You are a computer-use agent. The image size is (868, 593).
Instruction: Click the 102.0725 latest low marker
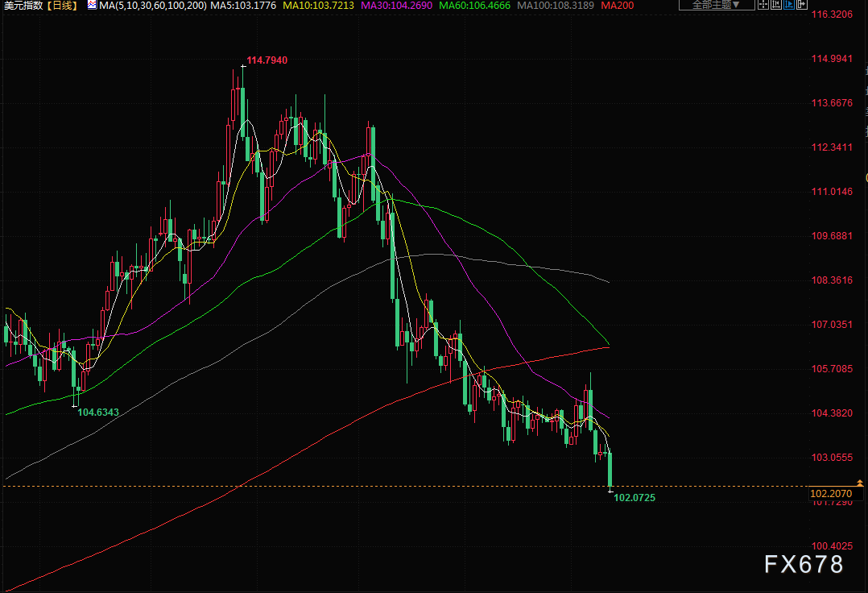tap(634, 498)
